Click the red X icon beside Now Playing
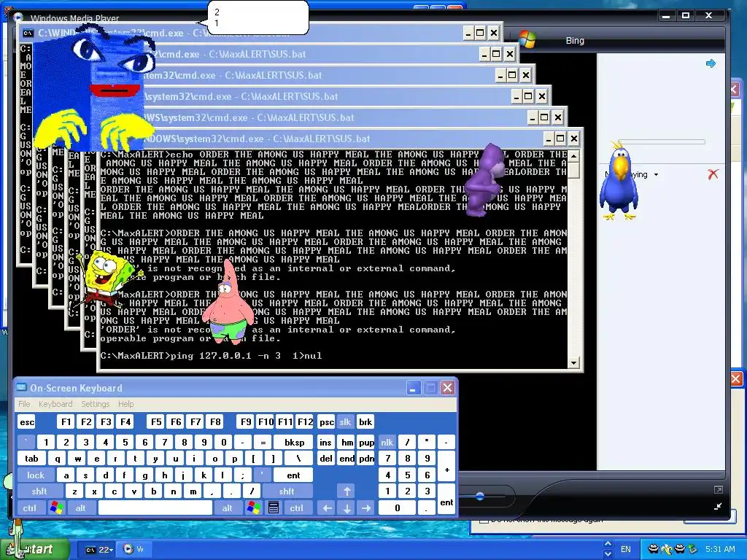The width and height of the screenshot is (747, 560). pyautogui.click(x=713, y=174)
